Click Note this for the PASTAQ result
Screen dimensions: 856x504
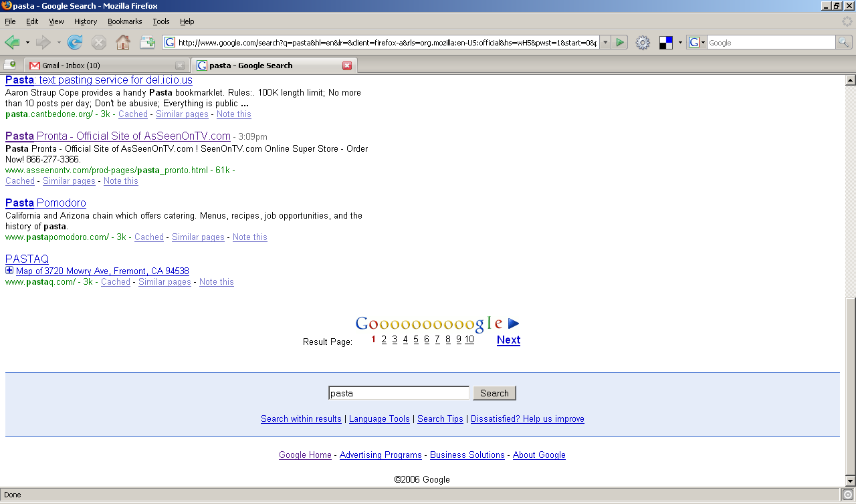click(x=217, y=282)
